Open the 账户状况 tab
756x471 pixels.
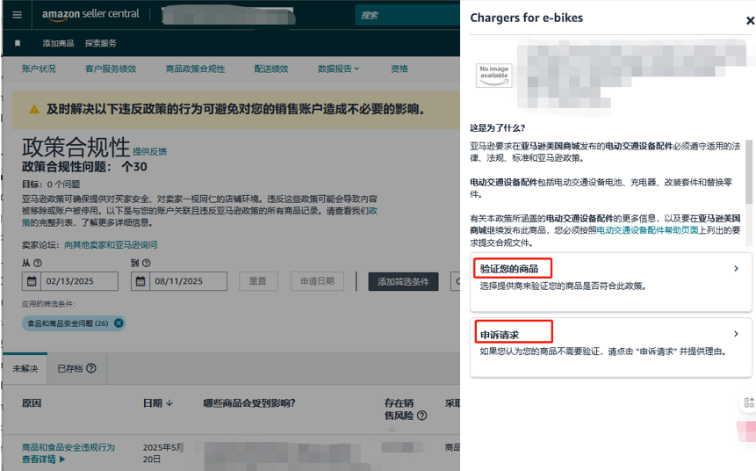(39, 69)
